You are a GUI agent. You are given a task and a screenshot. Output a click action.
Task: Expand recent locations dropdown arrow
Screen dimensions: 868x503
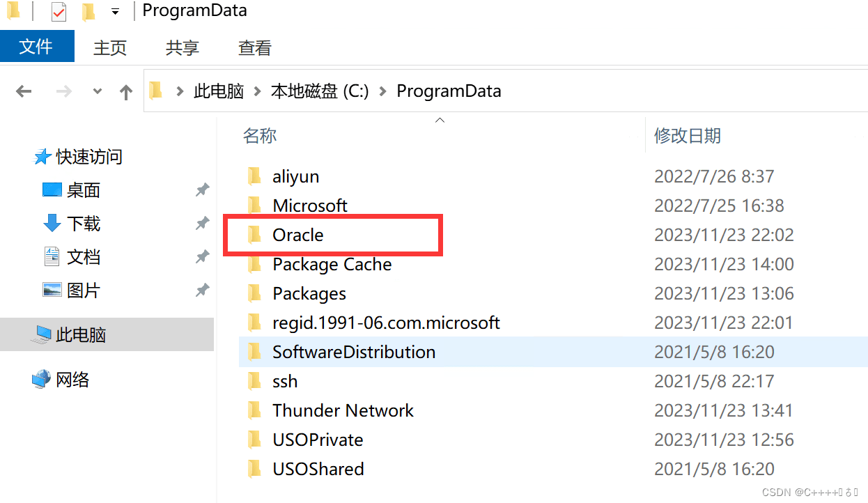coord(98,91)
